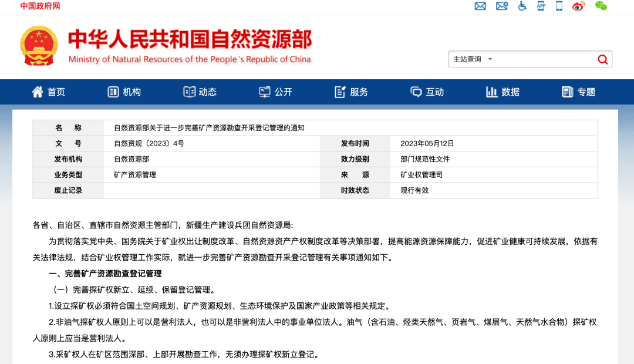
Task: Open the 专题 navigation menu
Action: [x=579, y=92]
